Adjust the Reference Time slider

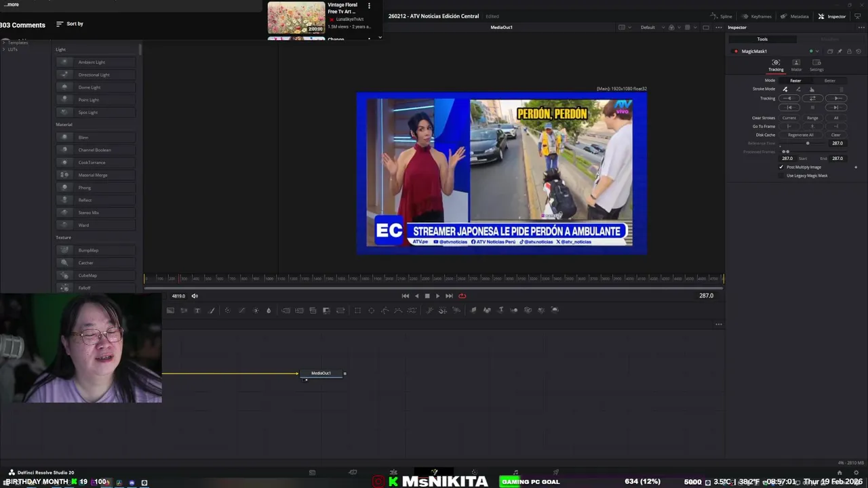808,143
